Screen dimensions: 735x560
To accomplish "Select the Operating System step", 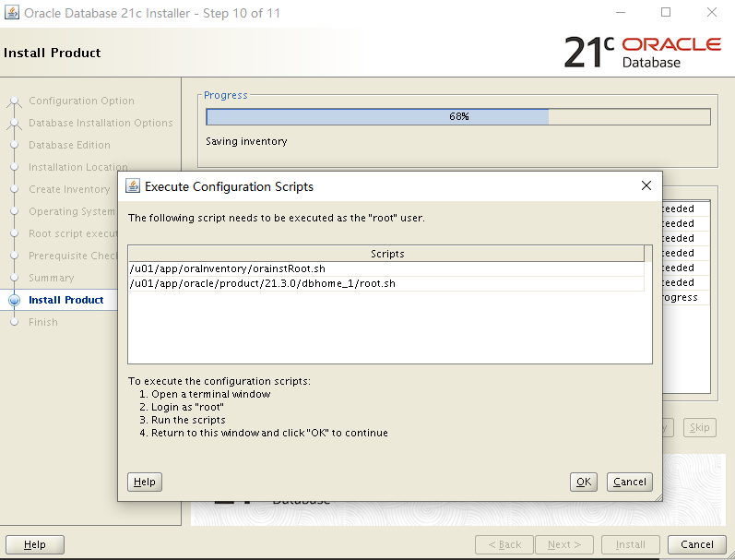I will coord(72,211).
